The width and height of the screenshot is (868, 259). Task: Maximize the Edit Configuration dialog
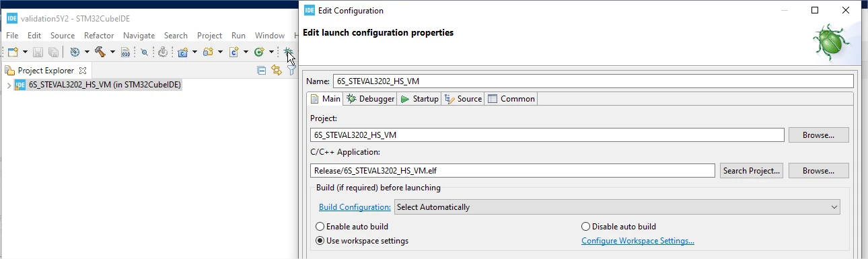815,10
